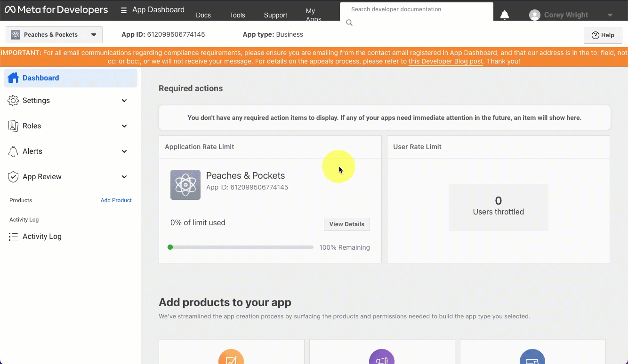Image resolution: width=628 pixels, height=364 pixels.
Task: Click the search developer documentation field
Action: coord(417,9)
